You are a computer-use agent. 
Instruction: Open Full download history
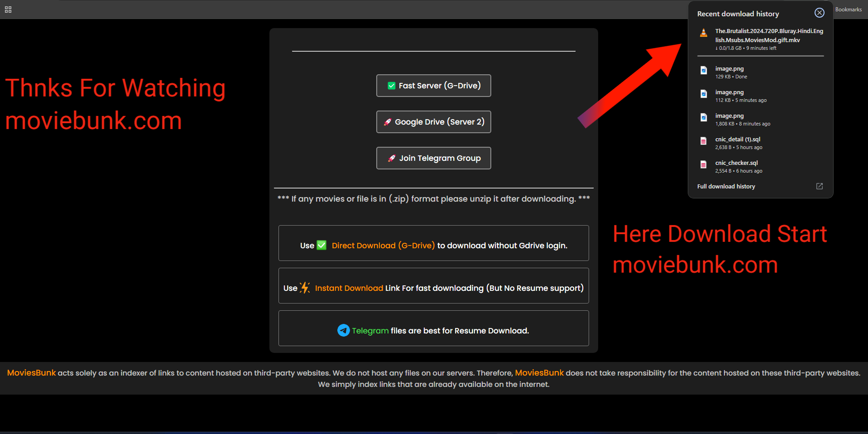point(726,186)
